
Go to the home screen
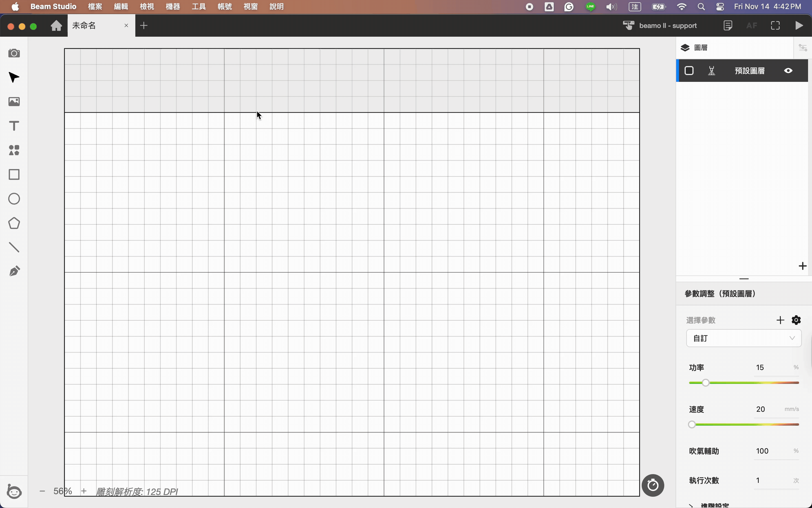pos(56,25)
